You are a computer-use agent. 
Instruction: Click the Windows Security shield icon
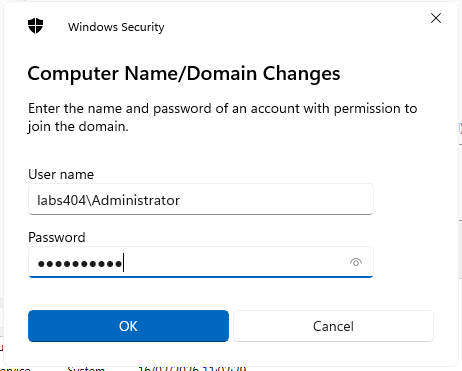coord(35,26)
